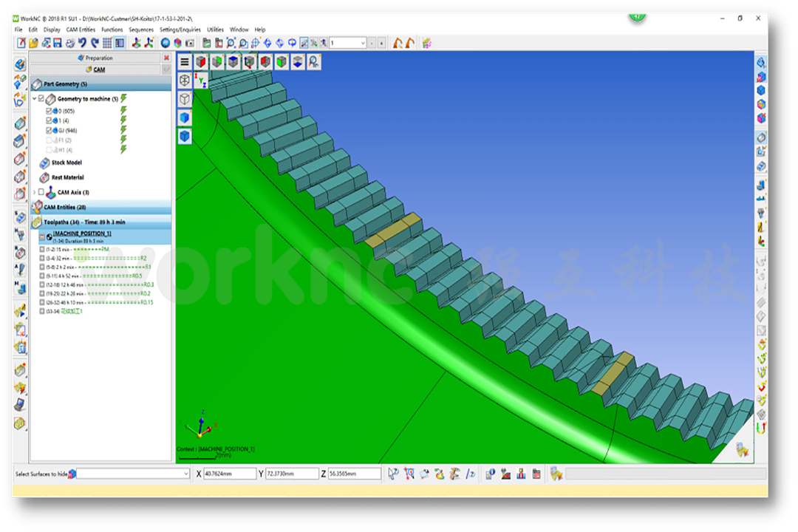Click the multicolor cube render icon
The width and height of the screenshot is (798, 532).
coord(177,44)
